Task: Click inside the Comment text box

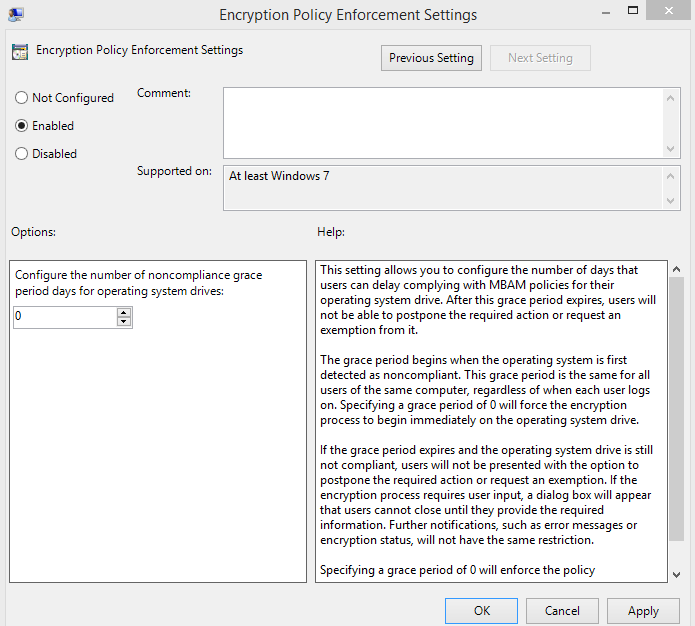Action: (443, 123)
